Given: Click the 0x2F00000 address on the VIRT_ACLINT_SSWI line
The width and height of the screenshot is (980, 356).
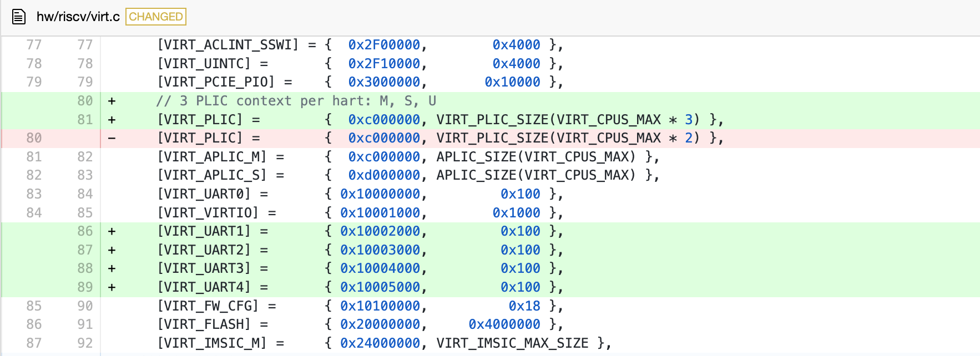Looking at the screenshot, I should point(384,45).
